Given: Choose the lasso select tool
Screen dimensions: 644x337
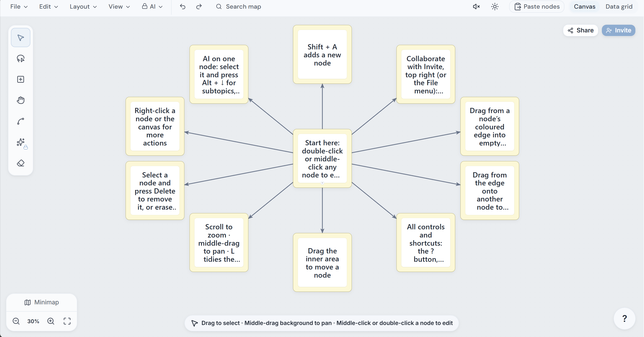Looking at the screenshot, I should [20, 58].
